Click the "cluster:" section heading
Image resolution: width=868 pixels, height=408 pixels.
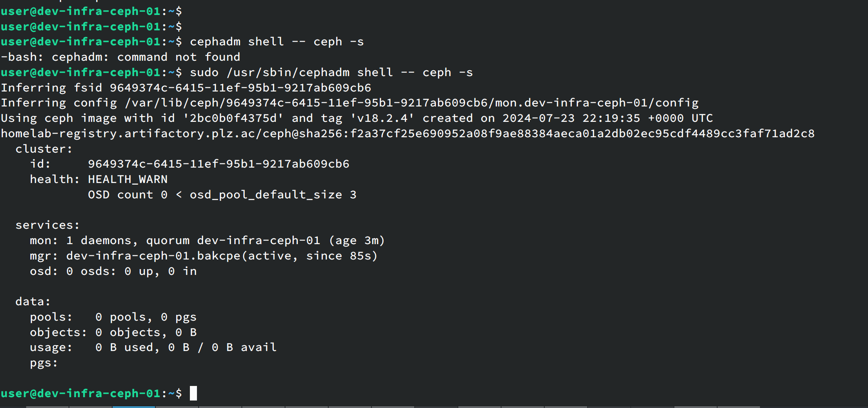(x=44, y=149)
